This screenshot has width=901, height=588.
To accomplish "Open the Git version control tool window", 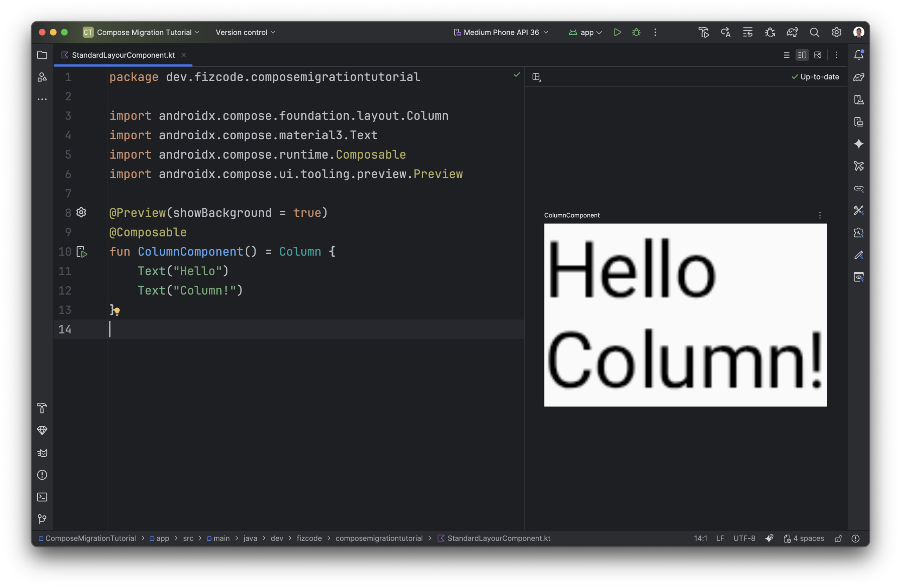I will pyautogui.click(x=42, y=519).
